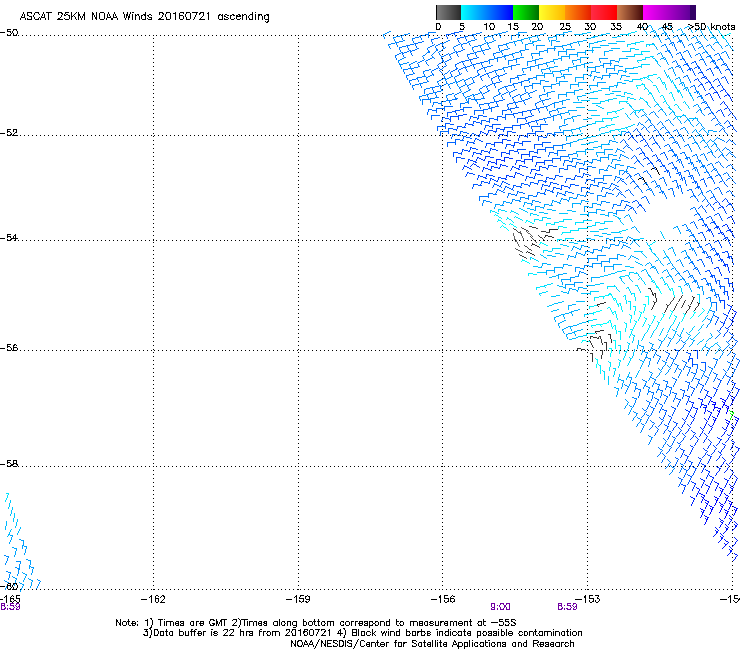Click the 'Data buffer is 22 hrs' note line

[x=362, y=633]
